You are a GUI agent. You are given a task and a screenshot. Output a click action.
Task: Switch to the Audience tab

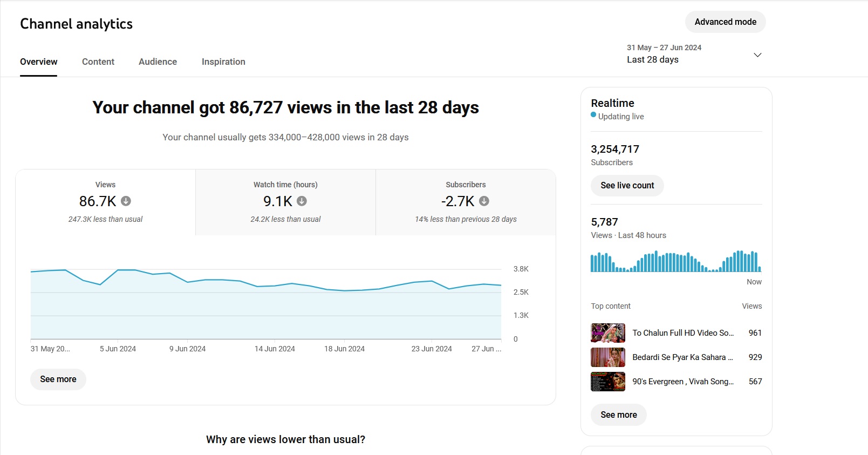pos(158,62)
